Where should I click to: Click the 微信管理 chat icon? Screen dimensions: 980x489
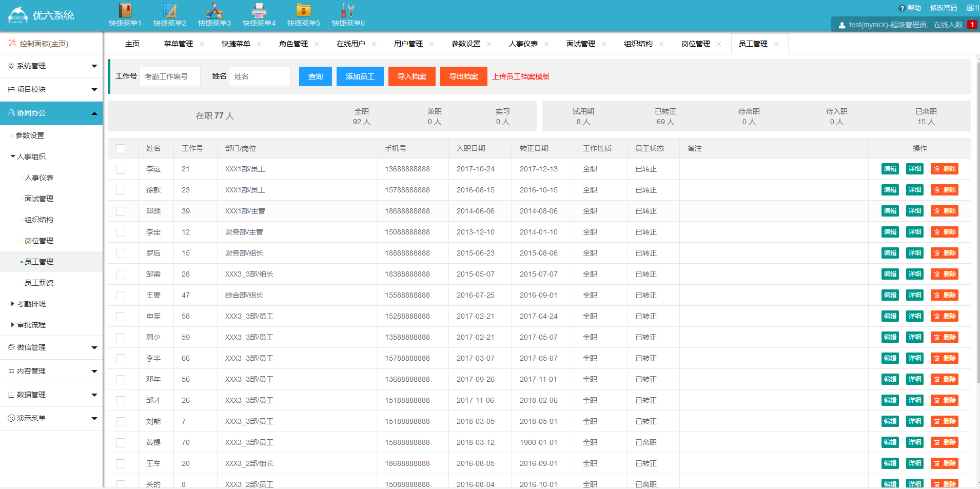pyautogui.click(x=11, y=347)
